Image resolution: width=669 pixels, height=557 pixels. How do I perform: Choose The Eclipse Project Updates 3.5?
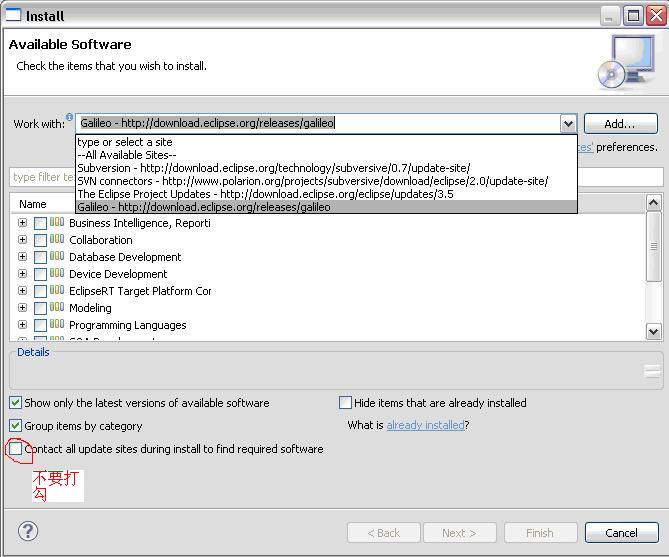point(326,194)
